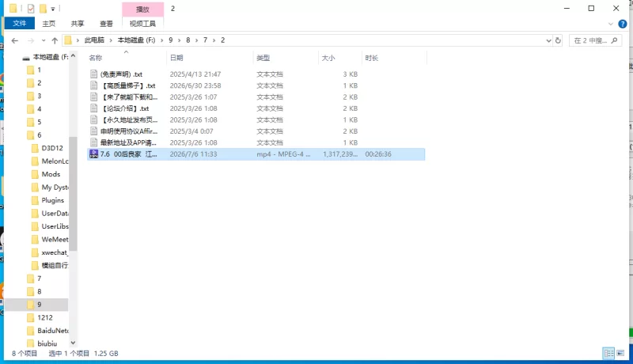633x364 pixels.
Task: Select the file (免责声明) .txt
Action: point(122,74)
